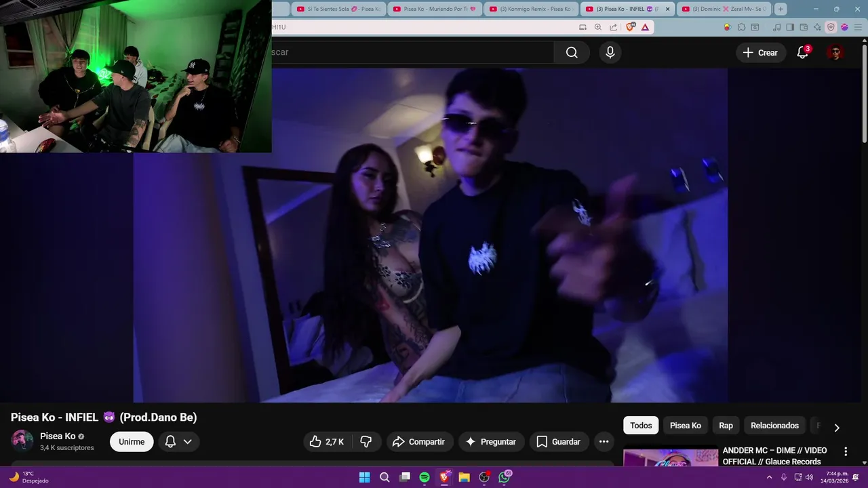The width and height of the screenshot is (868, 488).
Task: Switch to the 'Konmigo Remix' tab
Action: click(x=532, y=9)
